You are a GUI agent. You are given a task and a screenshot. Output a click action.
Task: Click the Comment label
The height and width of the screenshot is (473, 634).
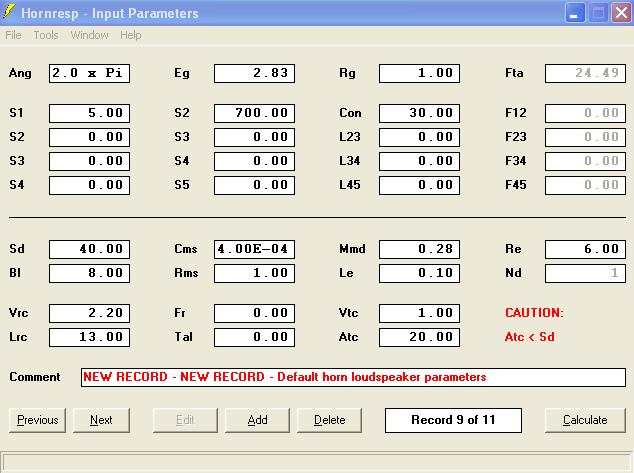[35, 377]
